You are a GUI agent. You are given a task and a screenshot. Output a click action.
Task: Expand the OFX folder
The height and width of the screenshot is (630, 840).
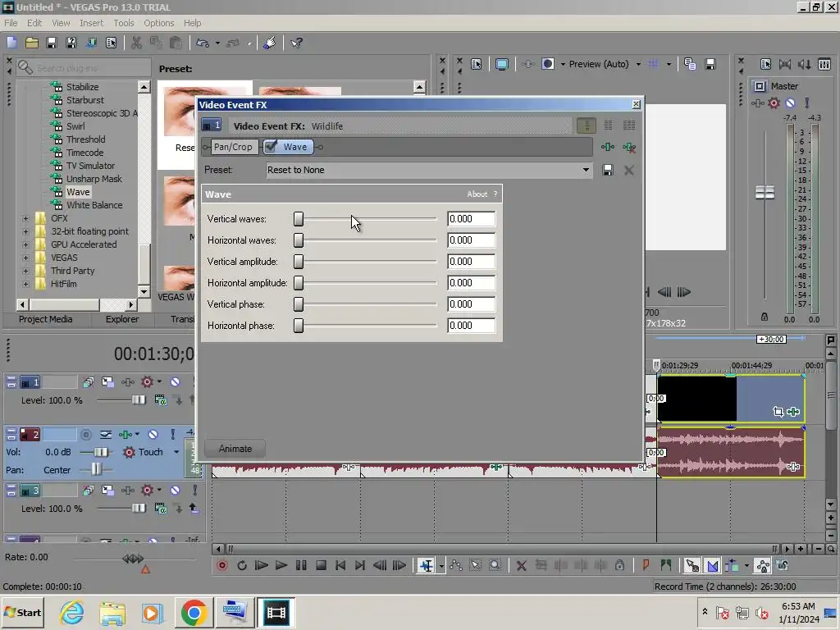25,218
